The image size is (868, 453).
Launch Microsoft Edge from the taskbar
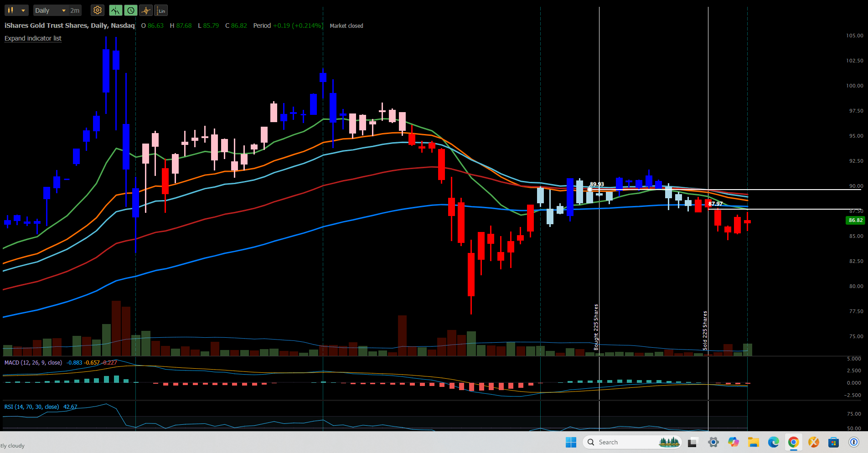773,442
